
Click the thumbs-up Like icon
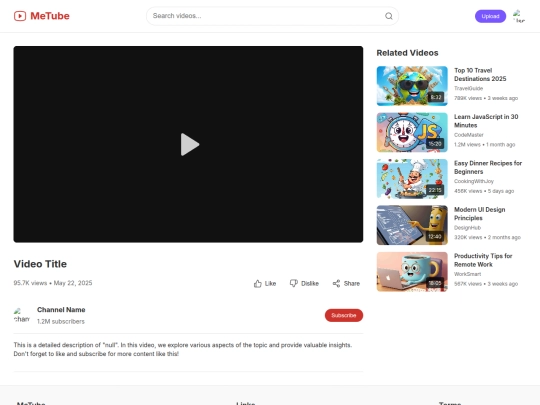tap(258, 283)
